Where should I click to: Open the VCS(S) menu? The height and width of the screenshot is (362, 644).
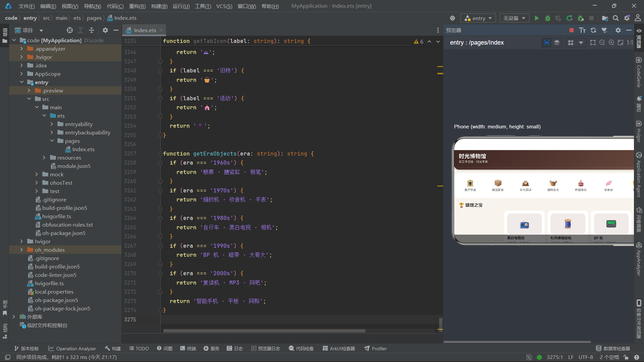click(x=224, y=6)
